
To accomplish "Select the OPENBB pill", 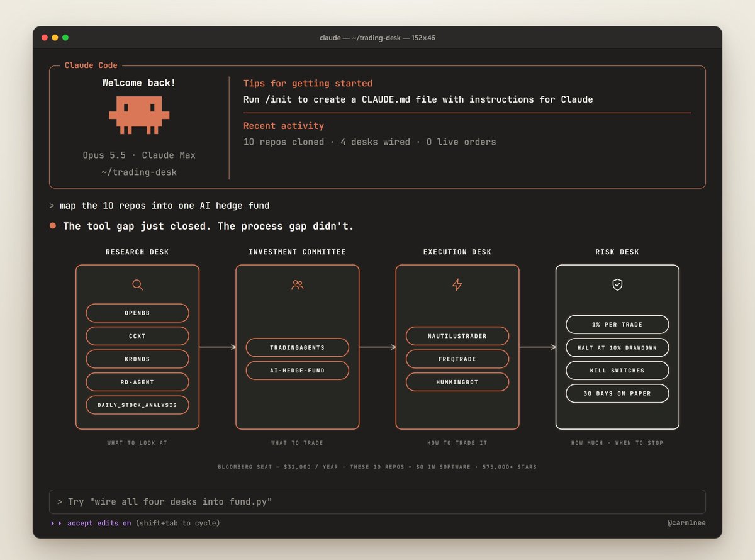I will (x=137, y=313).
